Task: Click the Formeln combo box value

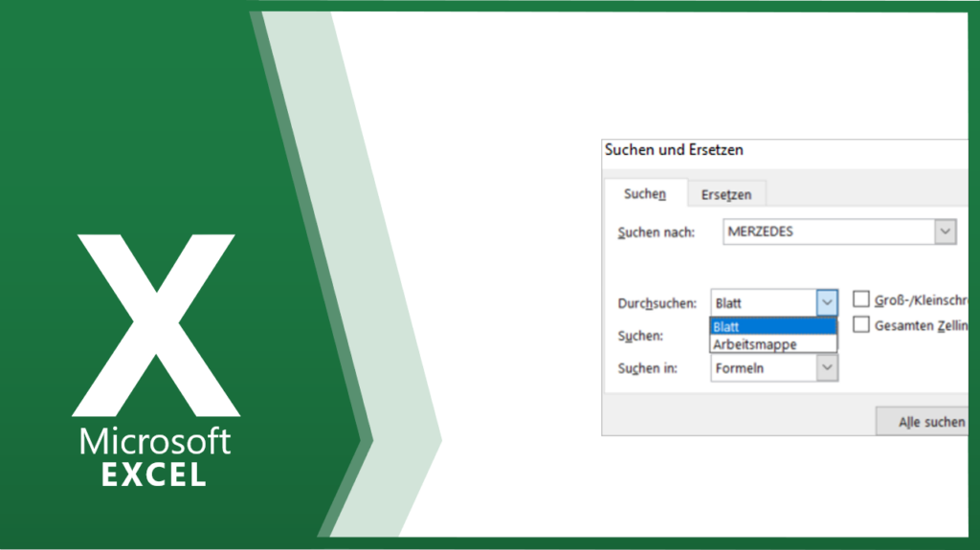Action: [764, 368]
